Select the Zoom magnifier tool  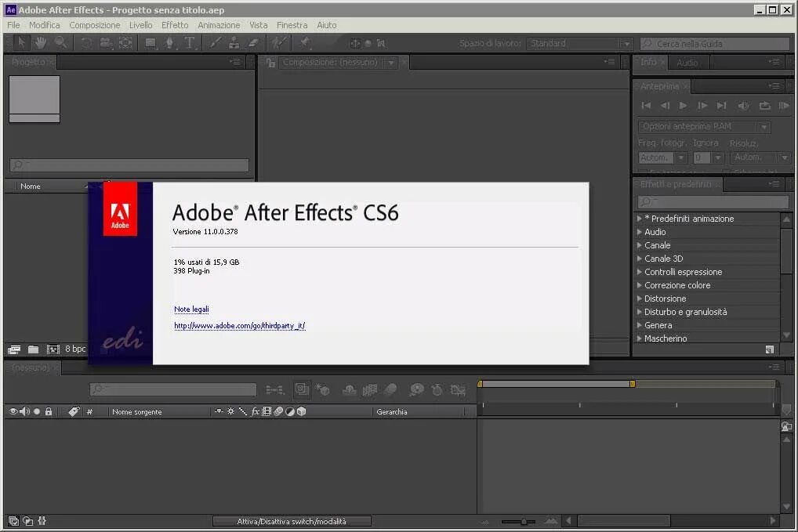pyautogui.click(x=60, y=43)
